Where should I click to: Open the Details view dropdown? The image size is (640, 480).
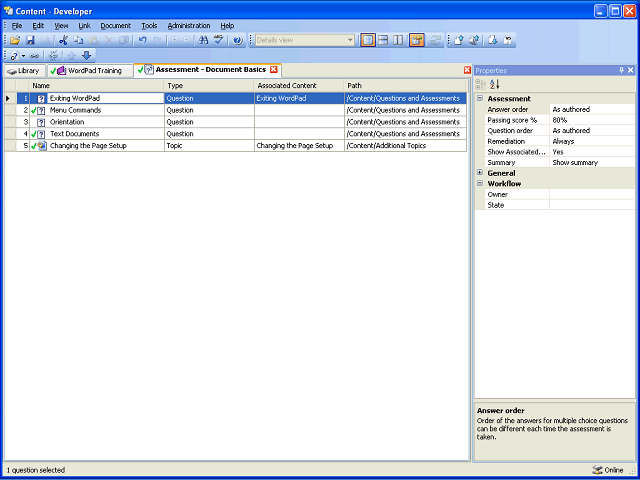click(x=350, y=40)
